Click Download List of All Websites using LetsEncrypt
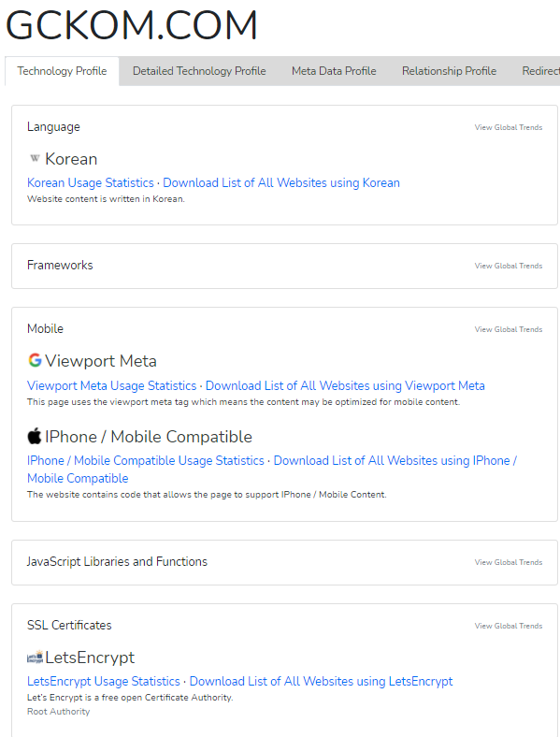 click(321, 681)
